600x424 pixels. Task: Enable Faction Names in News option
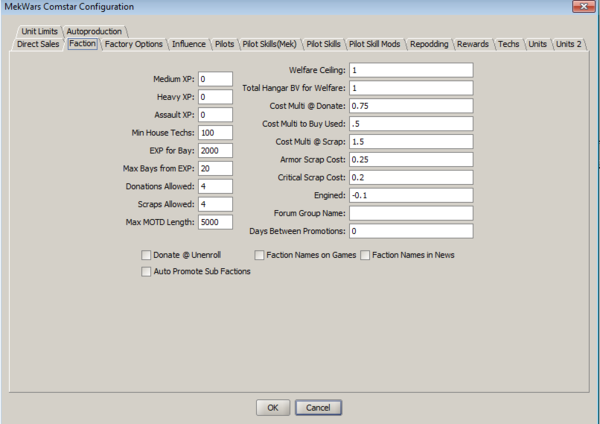pos(365,255)
